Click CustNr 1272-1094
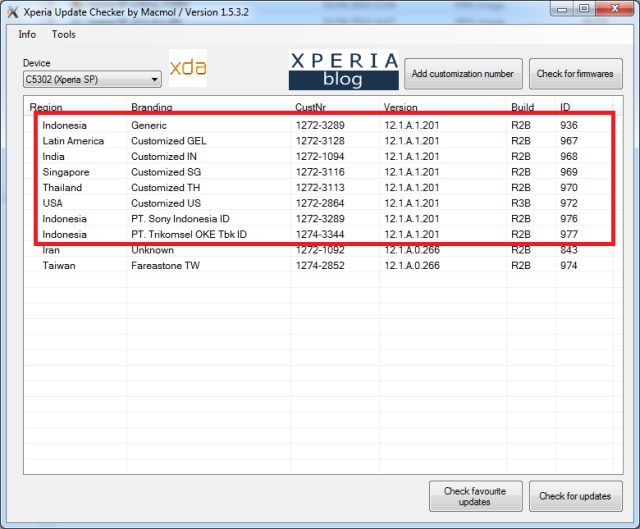This screenshot has width=640, height=529. (x=320, y=156)
